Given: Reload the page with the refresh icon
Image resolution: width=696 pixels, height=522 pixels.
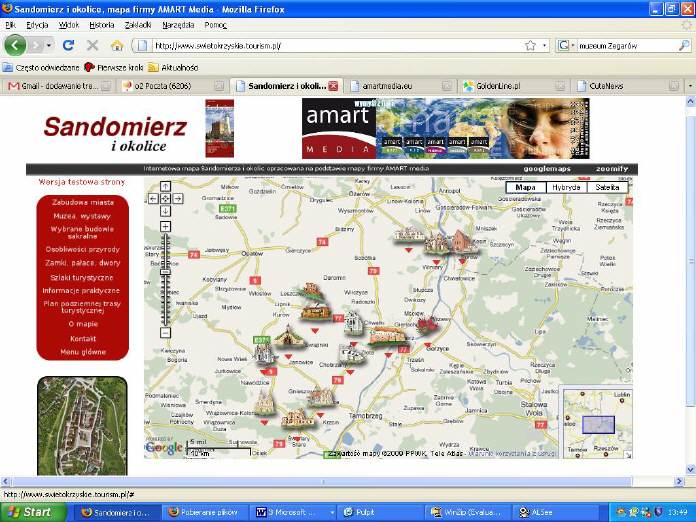Looking at the screenshot, I should (68, 45).
